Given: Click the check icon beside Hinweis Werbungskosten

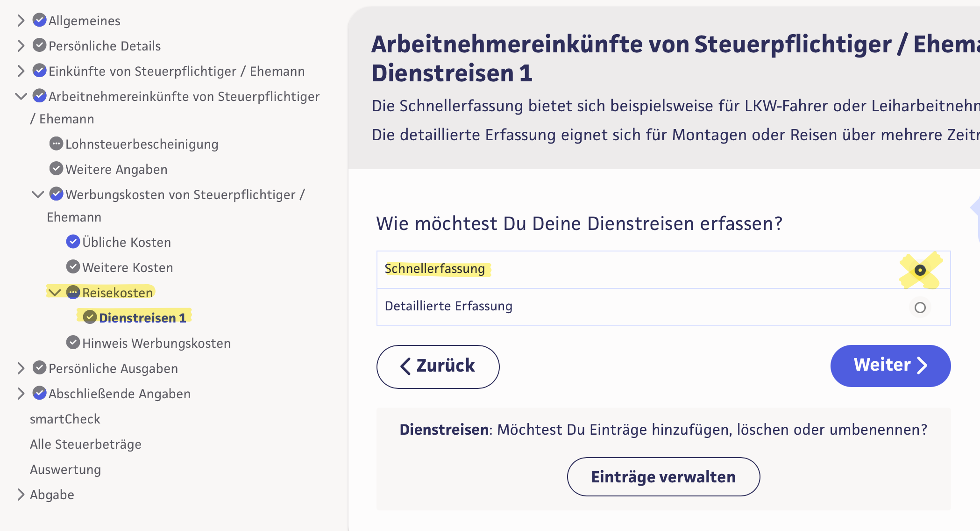Looking at the screenshot, I should 73,343.
